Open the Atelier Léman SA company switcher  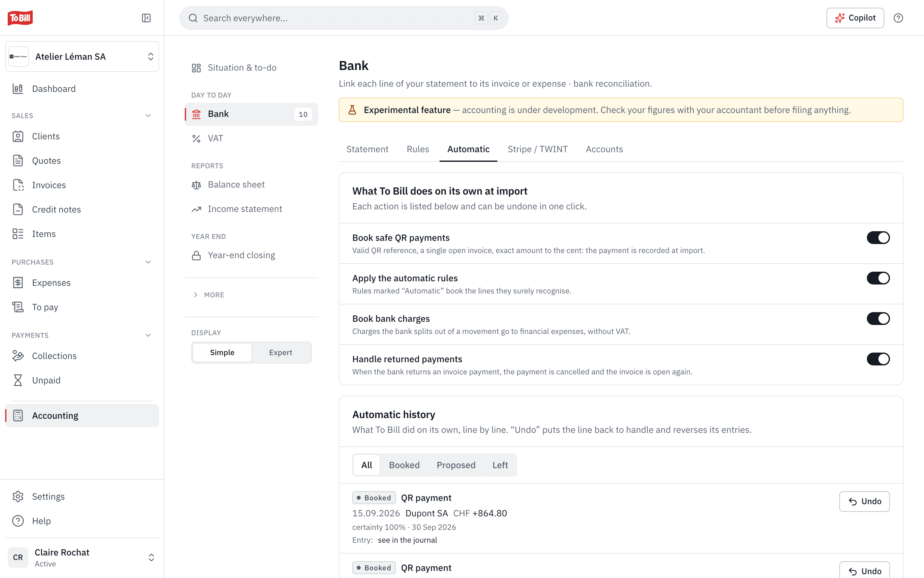pyautogui.click(x=82, y=57)
